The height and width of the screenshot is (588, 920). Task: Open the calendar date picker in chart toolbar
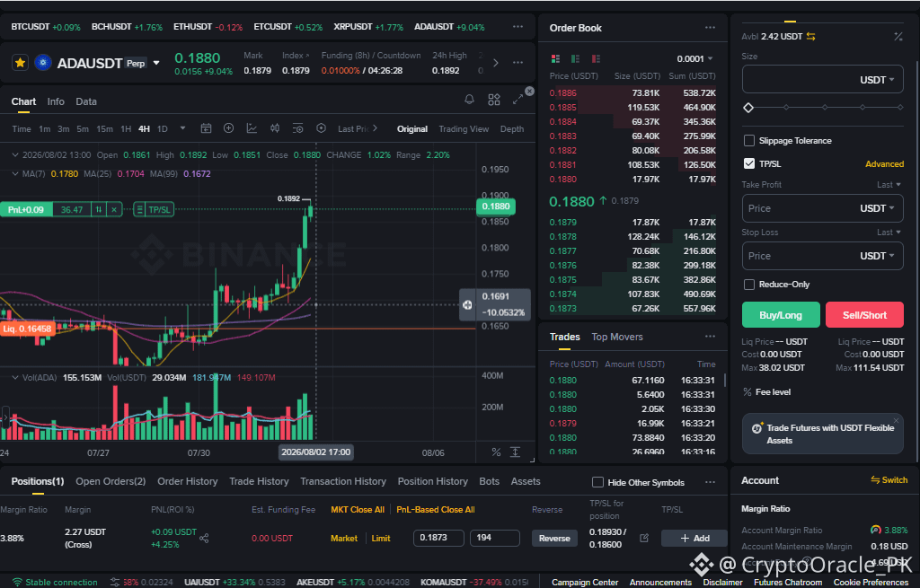click(x=206, y=128)
